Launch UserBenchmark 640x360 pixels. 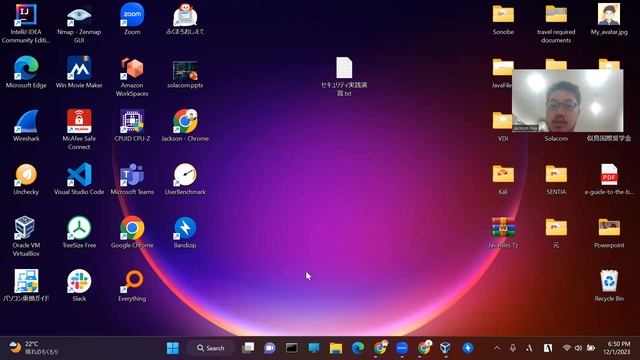pyautogui.click(x=185, y=175)
